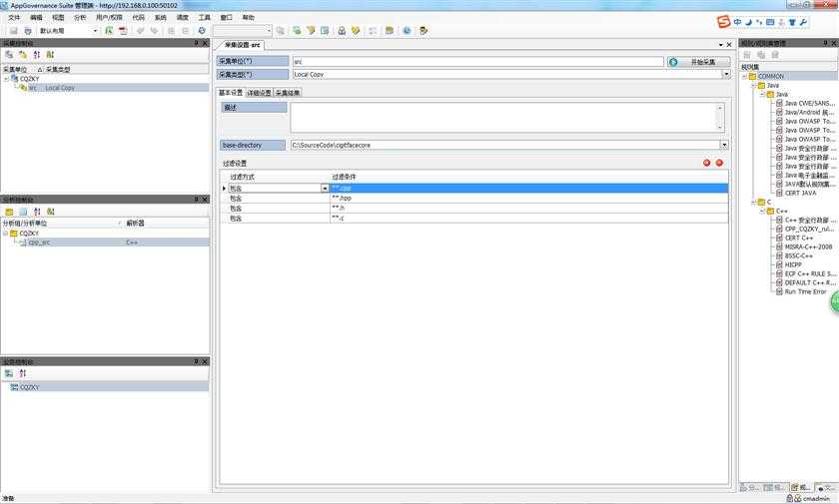Select CERT C++ rule set
This screenshot has height=504, width=839.
798,238
